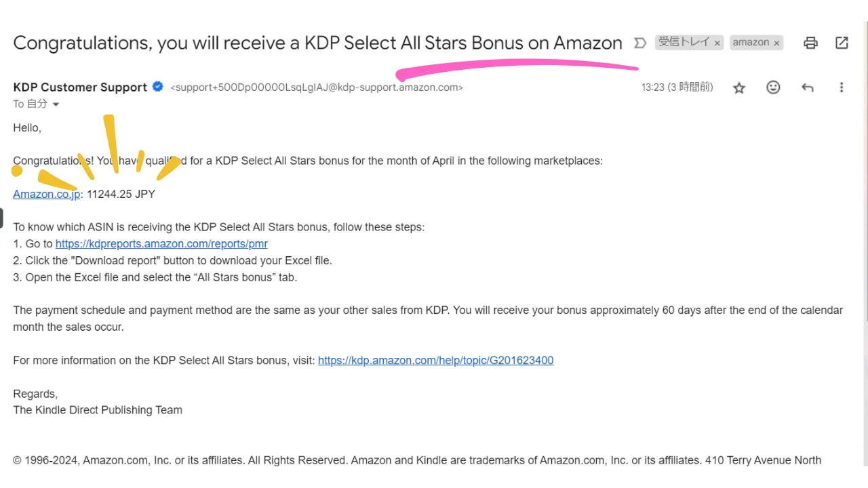Remove the amazon label

coord(776,43)
